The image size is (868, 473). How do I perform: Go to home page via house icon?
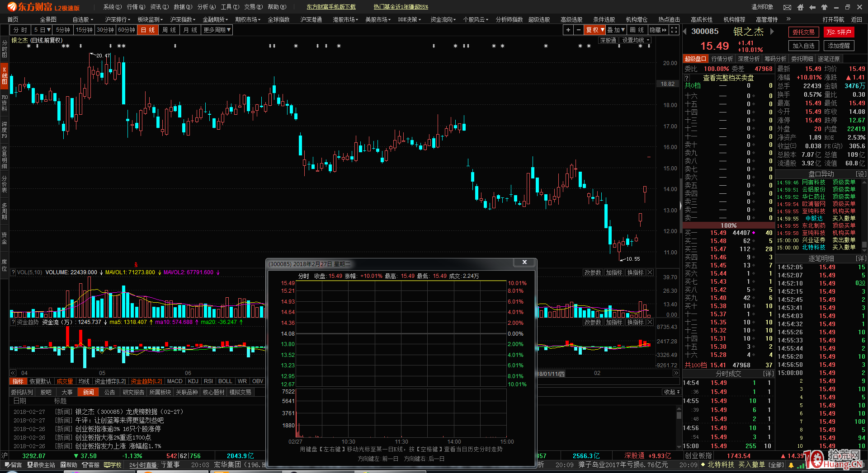point(800,7)
